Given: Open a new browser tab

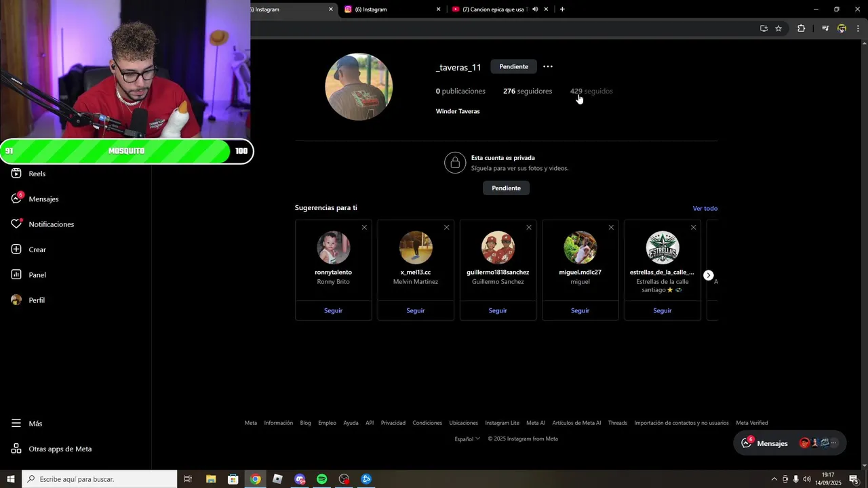Looking at the screenshot, I should (562, 9).
